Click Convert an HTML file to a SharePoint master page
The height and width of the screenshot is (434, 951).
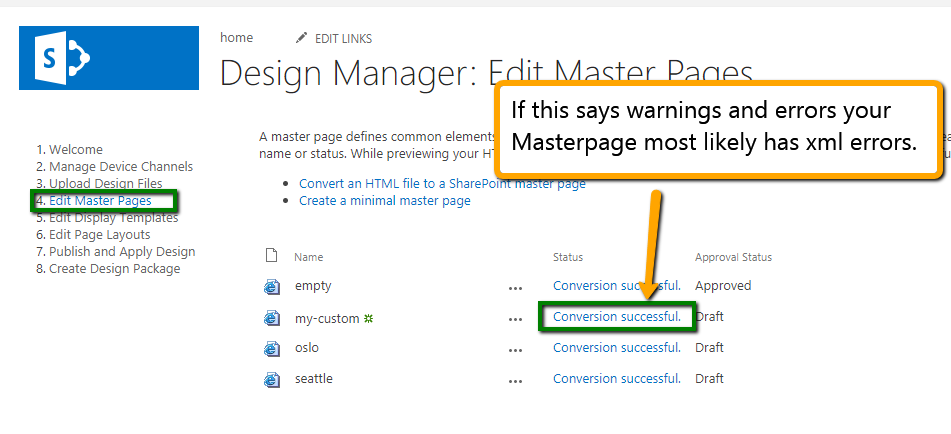[x=442, y=184]
